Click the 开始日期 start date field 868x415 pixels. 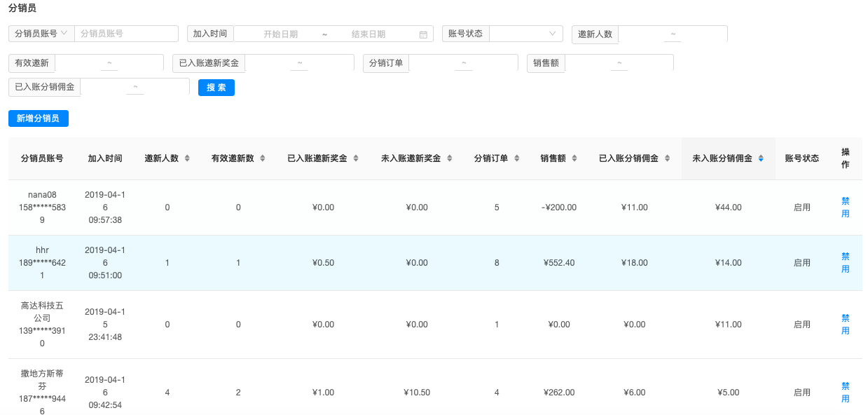click(x=280, y=34)
